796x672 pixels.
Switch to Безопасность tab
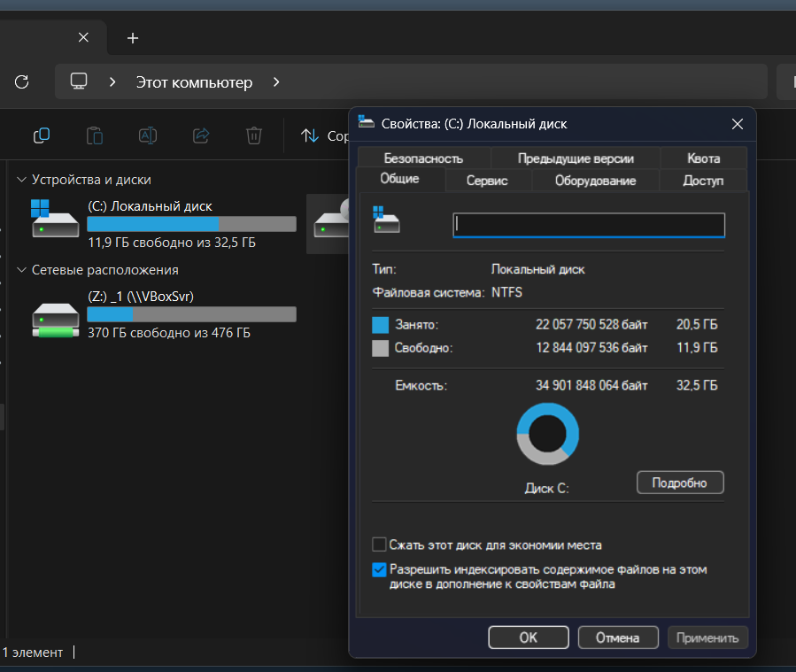(424, 158)
